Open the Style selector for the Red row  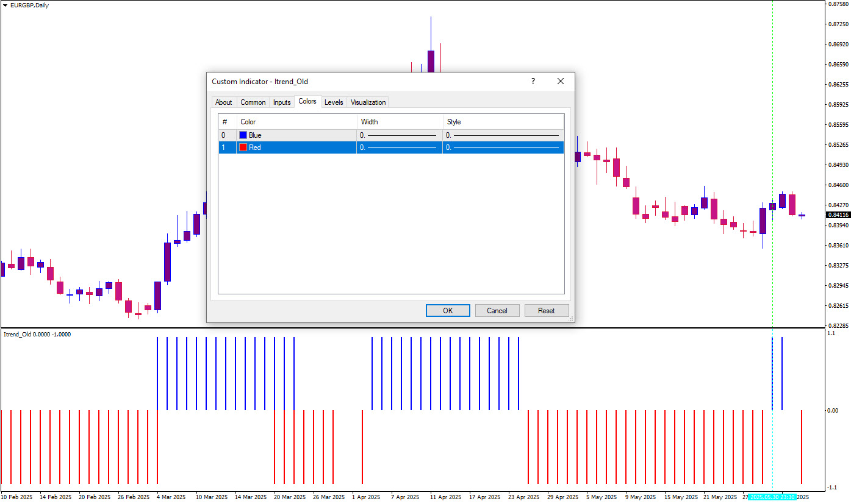(x=503, y=147)
